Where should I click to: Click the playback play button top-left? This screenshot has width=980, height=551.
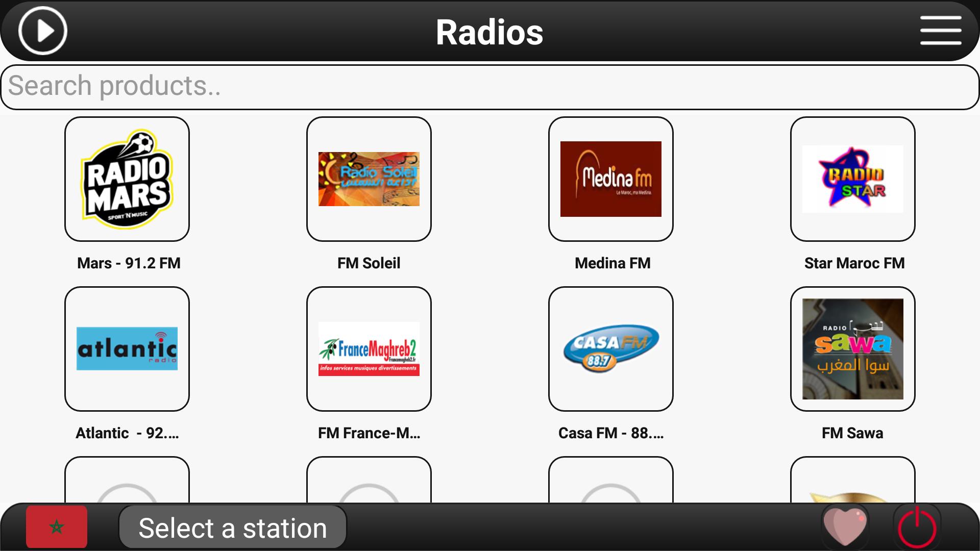click(42, 32)
